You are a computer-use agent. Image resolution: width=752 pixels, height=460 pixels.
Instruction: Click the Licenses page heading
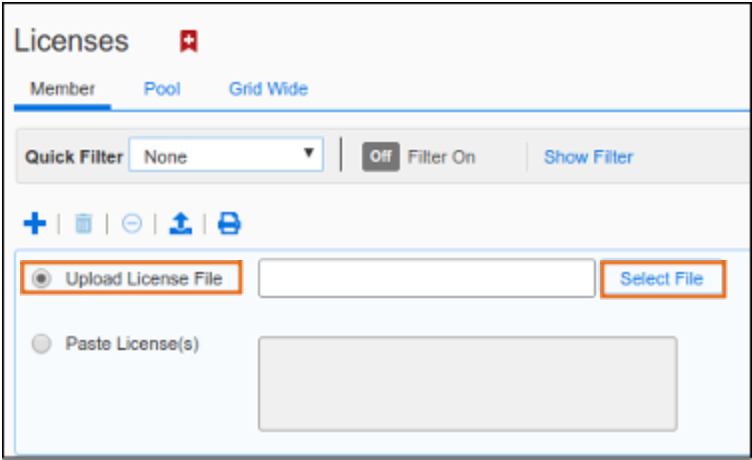tap(71, 41)
